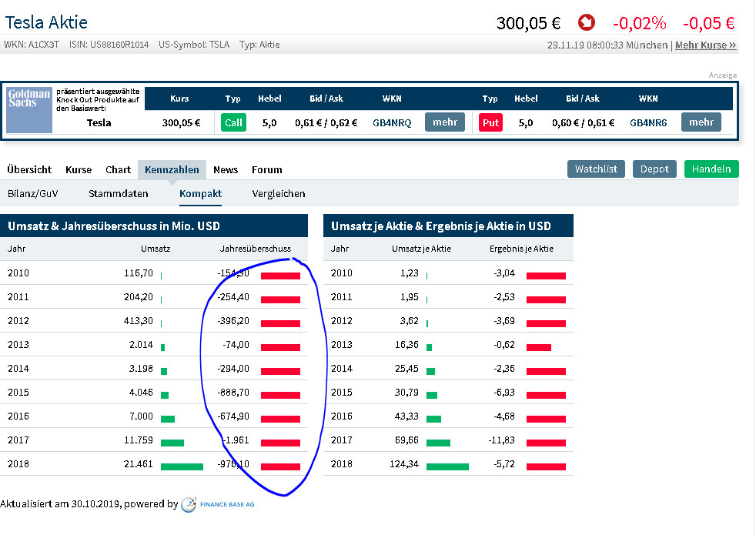
Task: Open the Chart tab
Action: coord(118,169)
